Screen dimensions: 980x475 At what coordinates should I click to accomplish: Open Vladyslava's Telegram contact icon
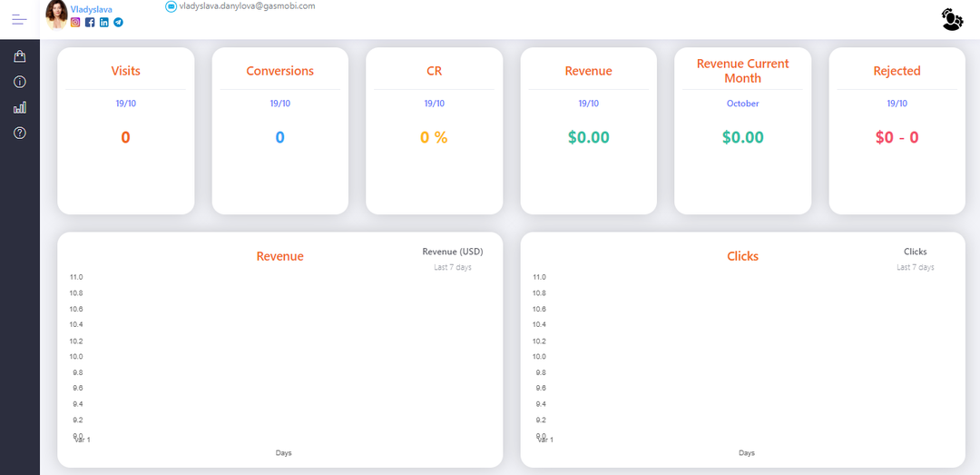118,23
